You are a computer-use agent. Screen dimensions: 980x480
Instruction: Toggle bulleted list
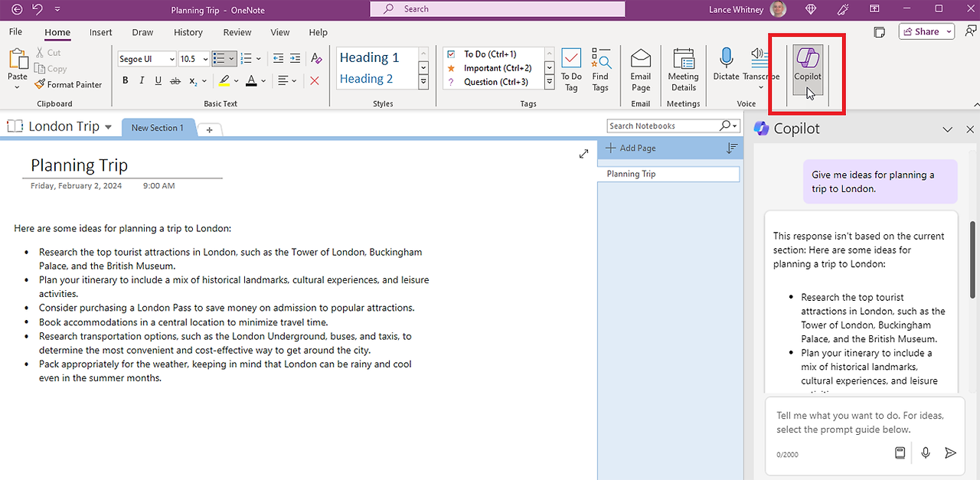219,58
